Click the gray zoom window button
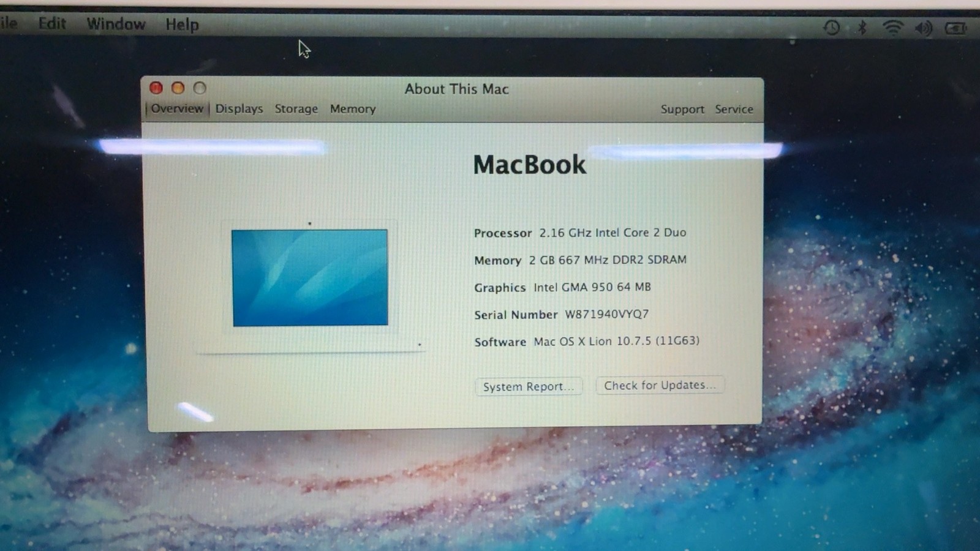 200,88
